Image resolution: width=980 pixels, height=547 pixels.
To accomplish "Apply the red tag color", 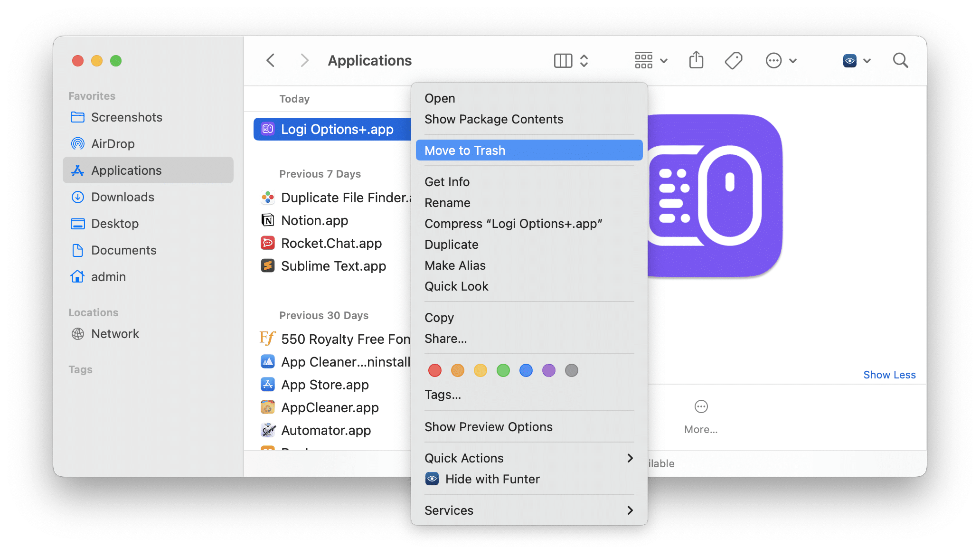I will (435, 370).
